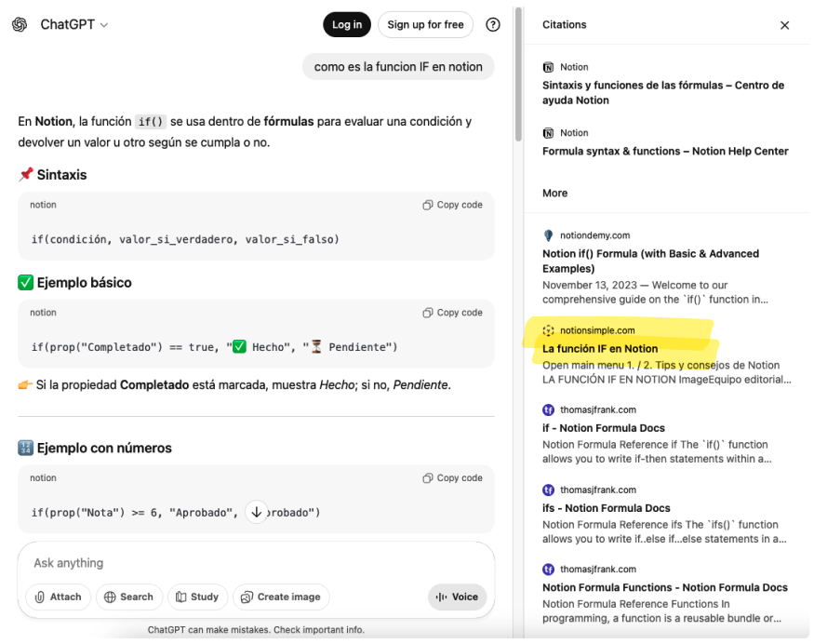This screenshot has width=814, height=644.
Task: Select the Create image tool
Action: coord(281,597)
